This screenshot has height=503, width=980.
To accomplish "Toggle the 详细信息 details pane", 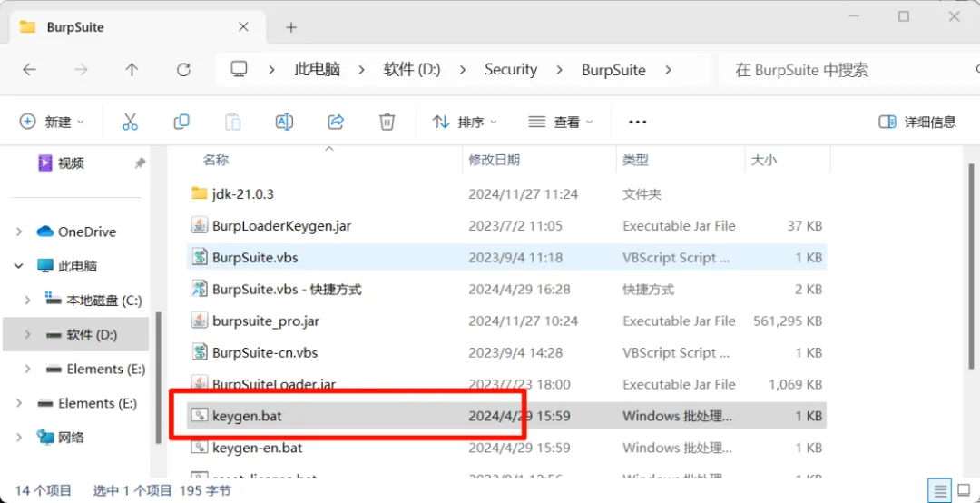I will tap(917, 122).
